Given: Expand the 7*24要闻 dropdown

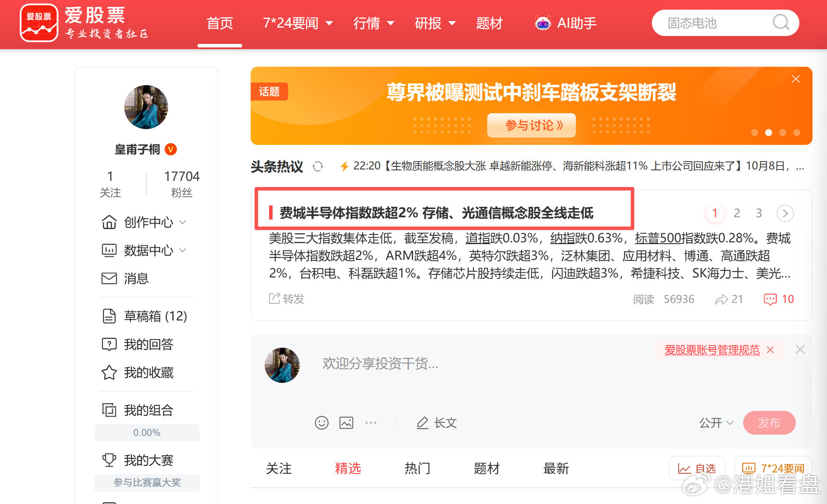Looking at the screenshot, I should click(x=329, y=23).
